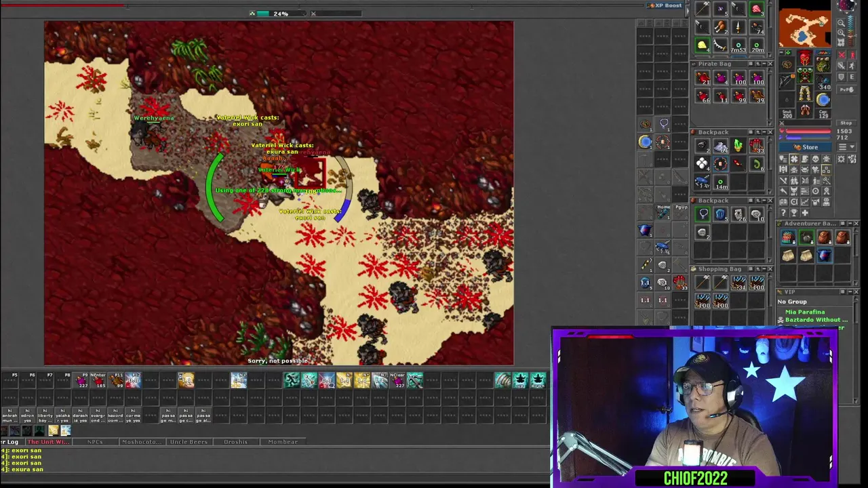Open the skull unjustified points icon
The width and height of the screenshot is (868, 488).
tap(815, 159)
